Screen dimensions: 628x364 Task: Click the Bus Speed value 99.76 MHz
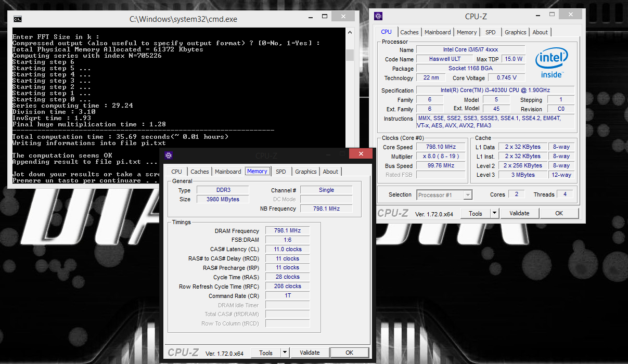441,165
